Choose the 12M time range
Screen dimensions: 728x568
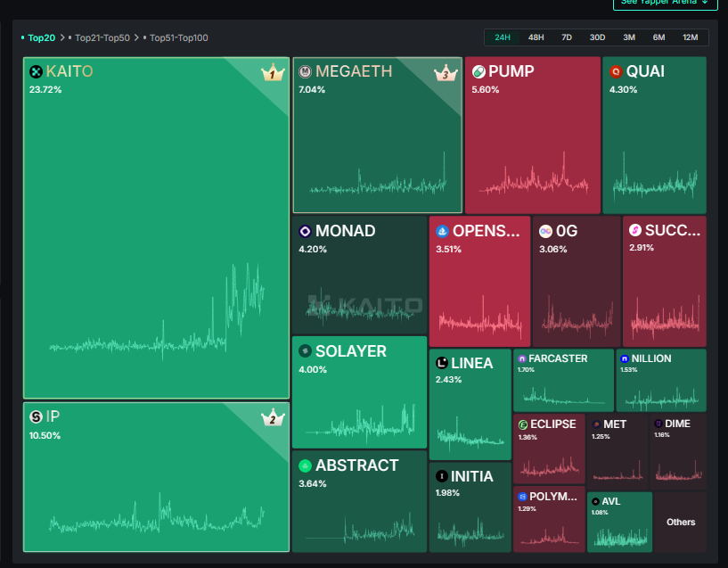(x=690, y=37)
